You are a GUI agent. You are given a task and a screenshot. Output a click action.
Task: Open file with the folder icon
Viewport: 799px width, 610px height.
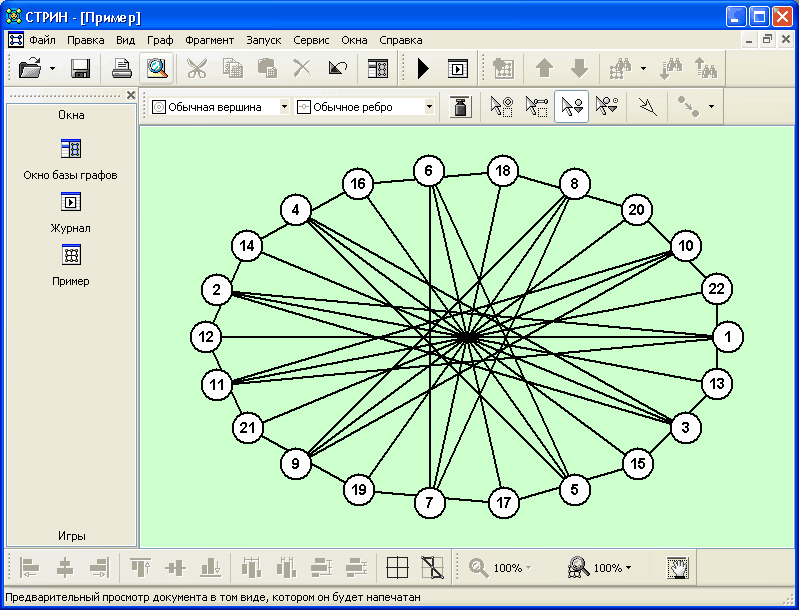[30, 68]
